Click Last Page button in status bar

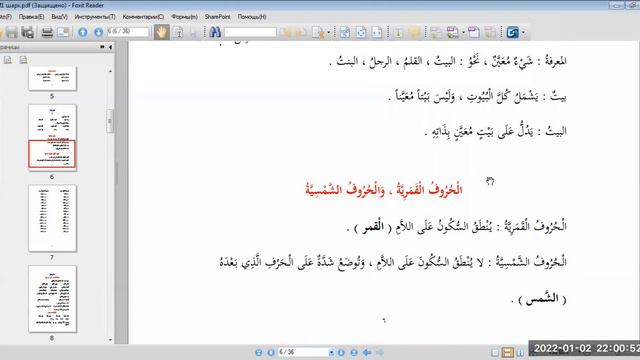[353, 352]
